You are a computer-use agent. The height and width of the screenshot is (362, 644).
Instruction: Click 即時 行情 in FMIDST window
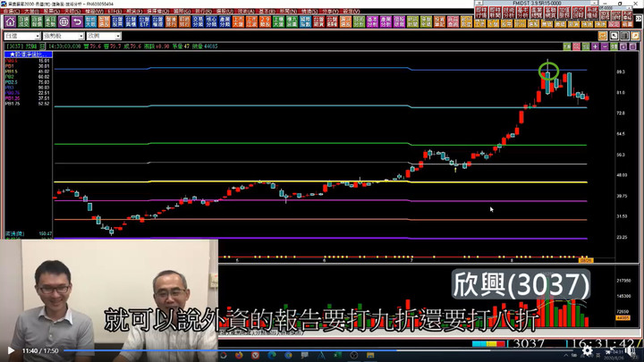coord(481,13)
